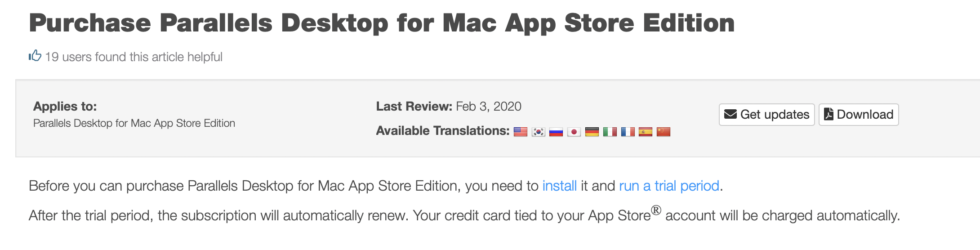Viewport: 980px width, 250px height.
Task: Select the Japanese flag translation
Action: [574, 132]
